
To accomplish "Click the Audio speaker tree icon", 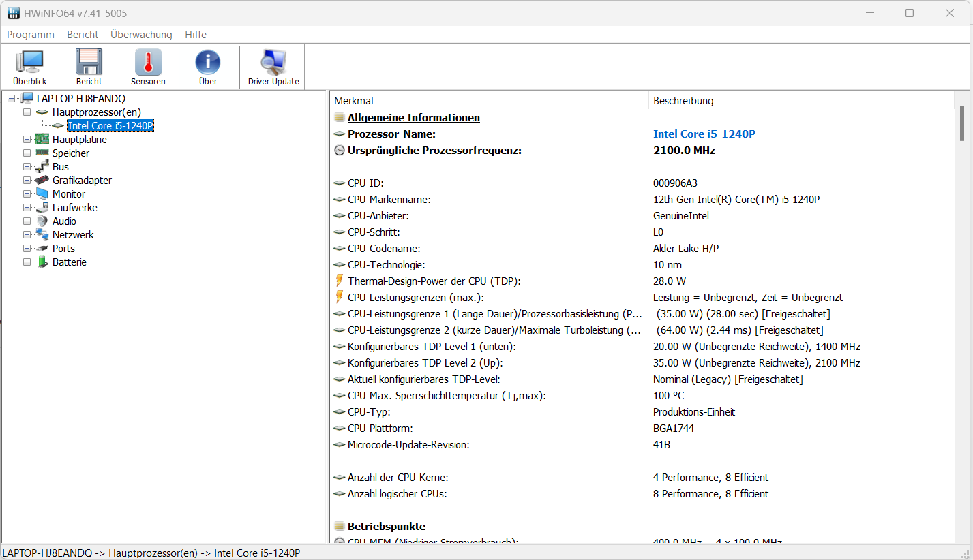I will tap(42, 221).
